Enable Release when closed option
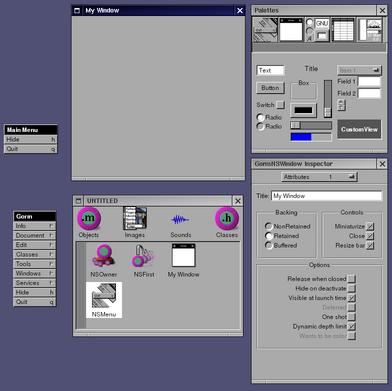Viewport: 392px width, 391px height. [x=351, y=279]
